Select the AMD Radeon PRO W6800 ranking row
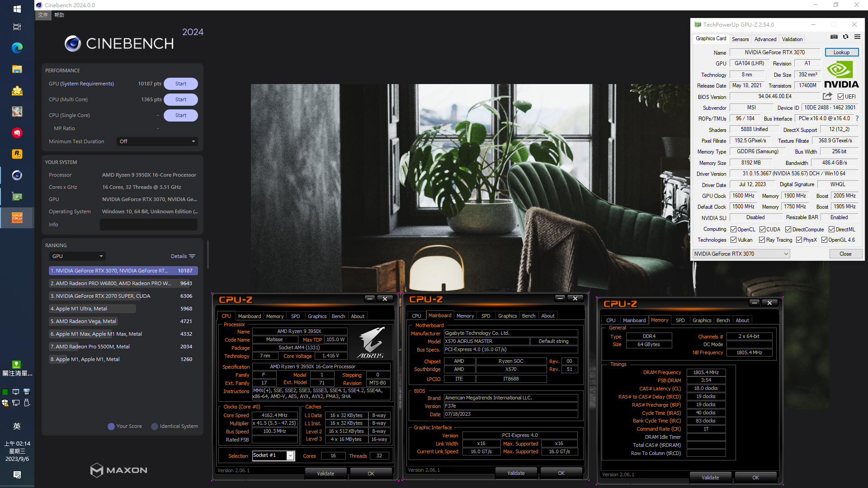 [x=123, y=283]
